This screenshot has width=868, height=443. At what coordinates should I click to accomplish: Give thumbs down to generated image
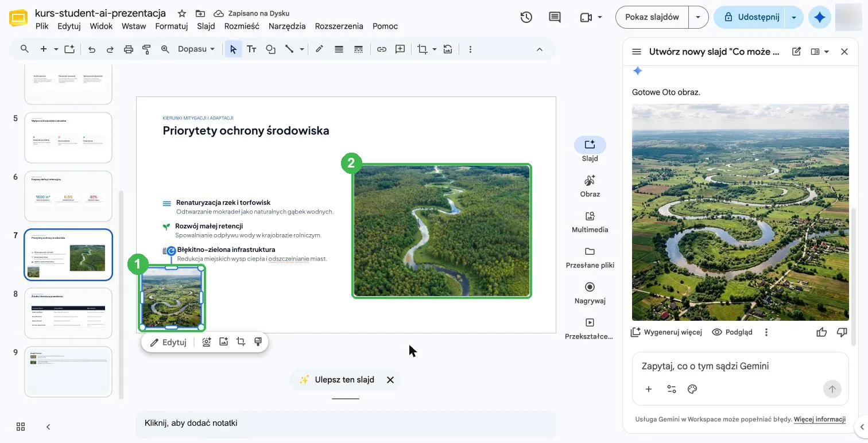[842, 332]
